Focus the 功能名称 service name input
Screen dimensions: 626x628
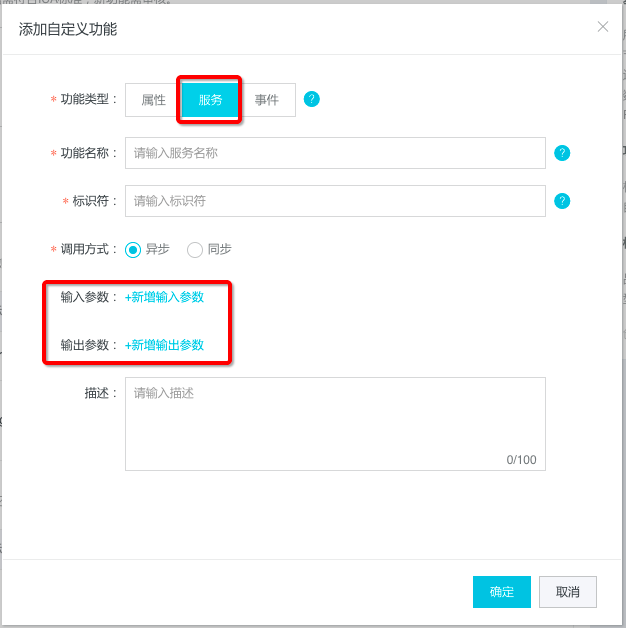[334, 153]
